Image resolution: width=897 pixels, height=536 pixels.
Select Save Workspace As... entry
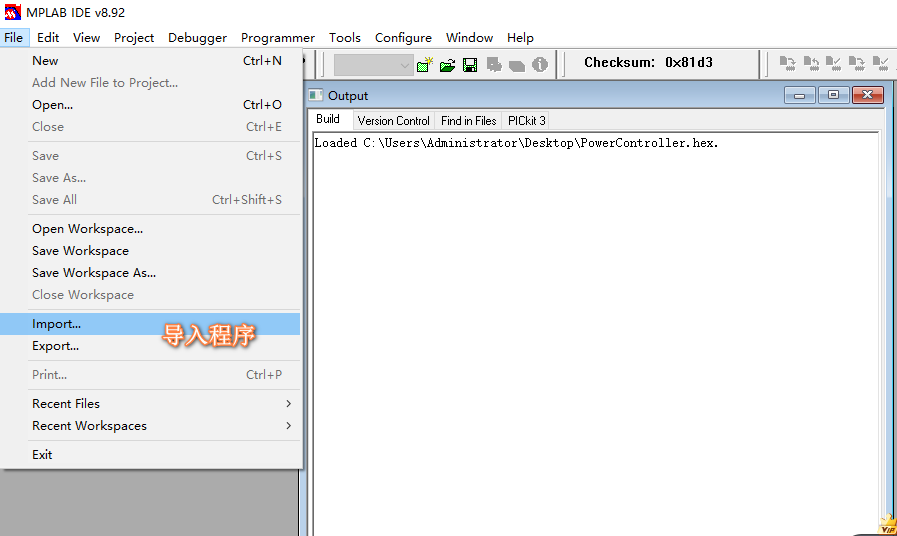click(x=151, y=273)
